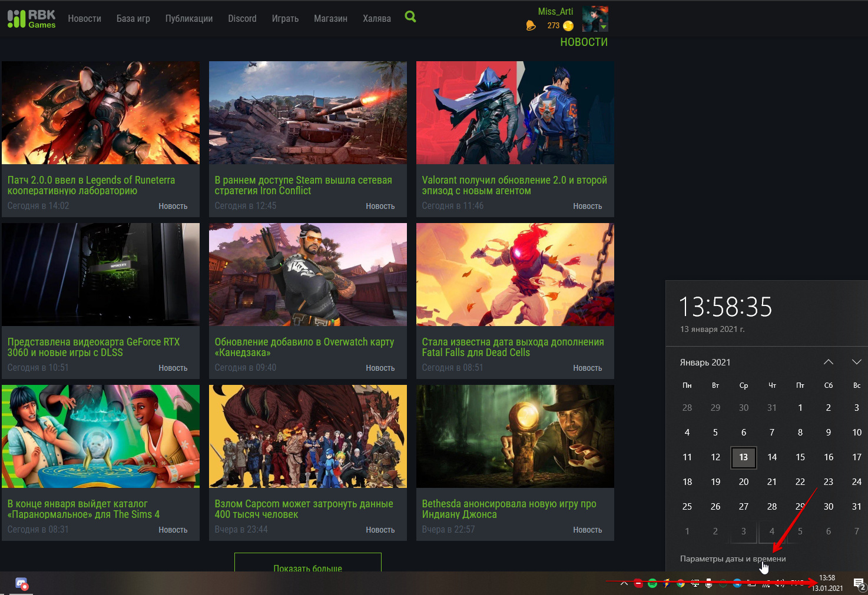
Task: Click The Sims 4 article image
Action: tap(101, 436)
